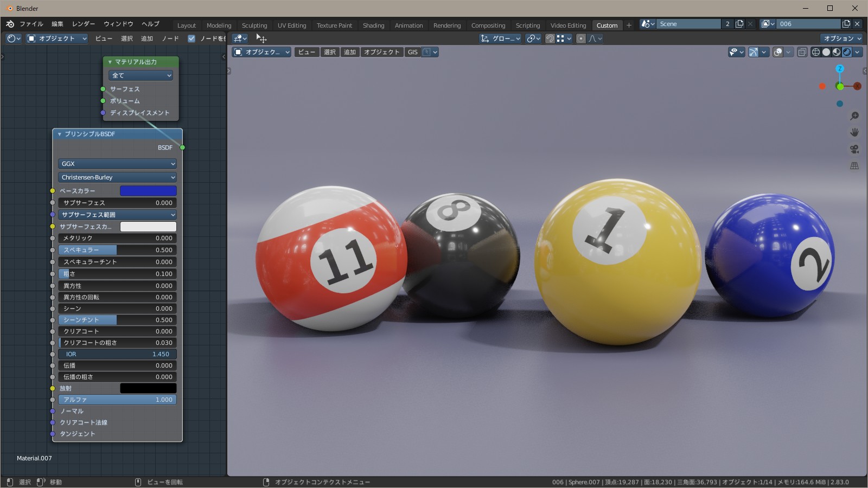Select material preview shading icon
The height and width of the screenshot is (488, 868).
837,52
